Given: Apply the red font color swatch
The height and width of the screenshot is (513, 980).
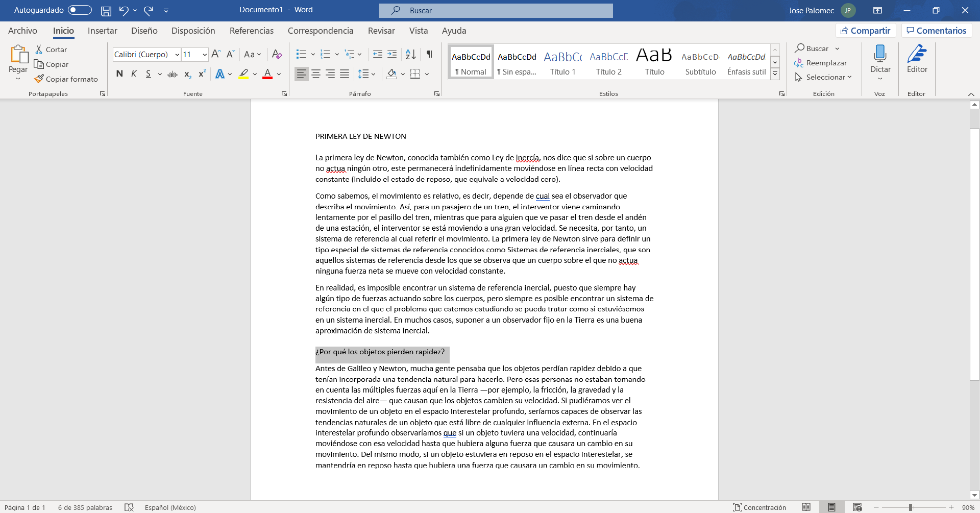Looking at the screenshot, I should click(267, 74).
